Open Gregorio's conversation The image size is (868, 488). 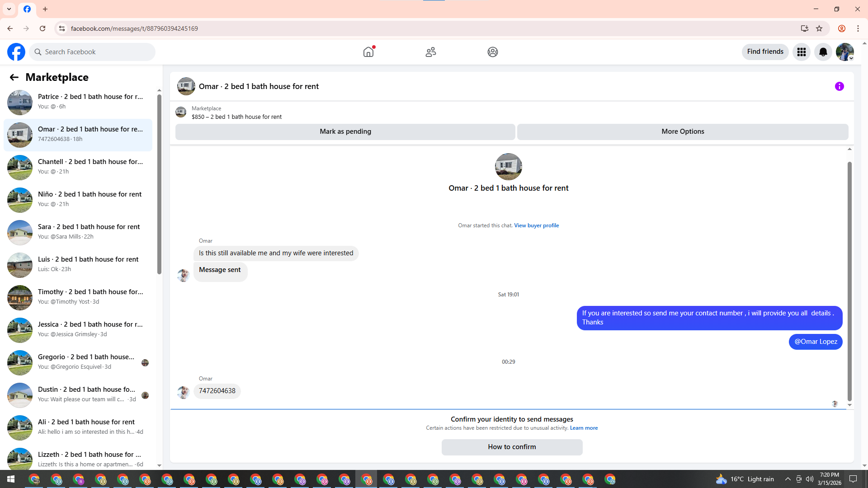point(78,362)
